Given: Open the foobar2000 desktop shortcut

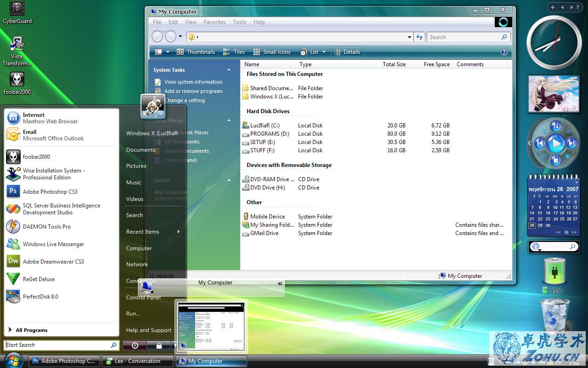Looking at the screenshot, I should (17, 83).
